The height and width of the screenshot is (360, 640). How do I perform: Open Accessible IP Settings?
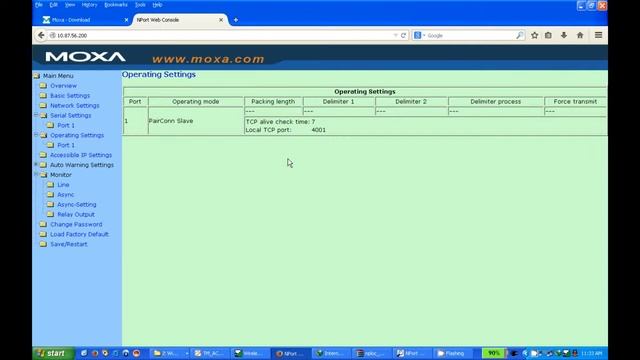click(x=81, y=155)
